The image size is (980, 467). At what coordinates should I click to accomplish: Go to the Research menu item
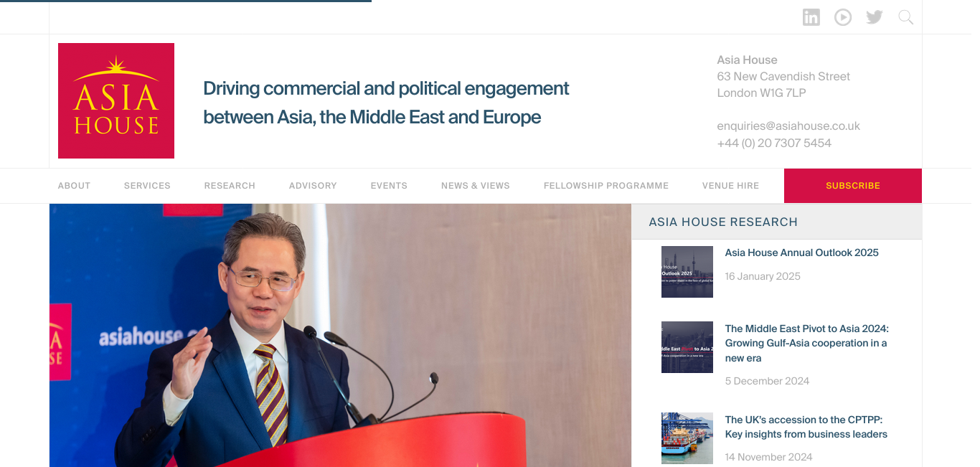[230, 186]
